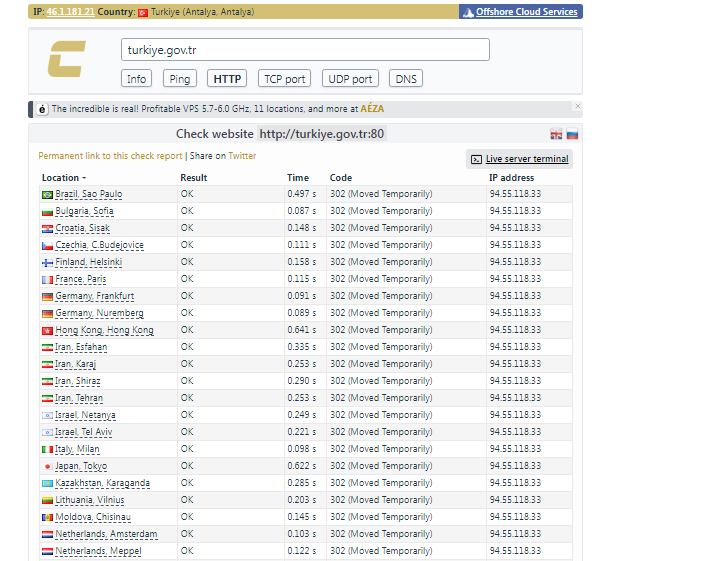Select the 0.087 s time value

302,211
